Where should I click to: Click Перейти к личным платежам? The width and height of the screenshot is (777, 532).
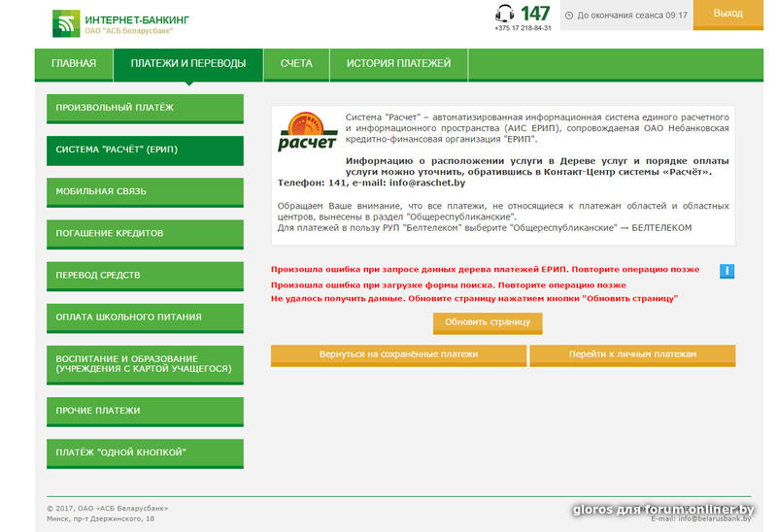[633, 355]
